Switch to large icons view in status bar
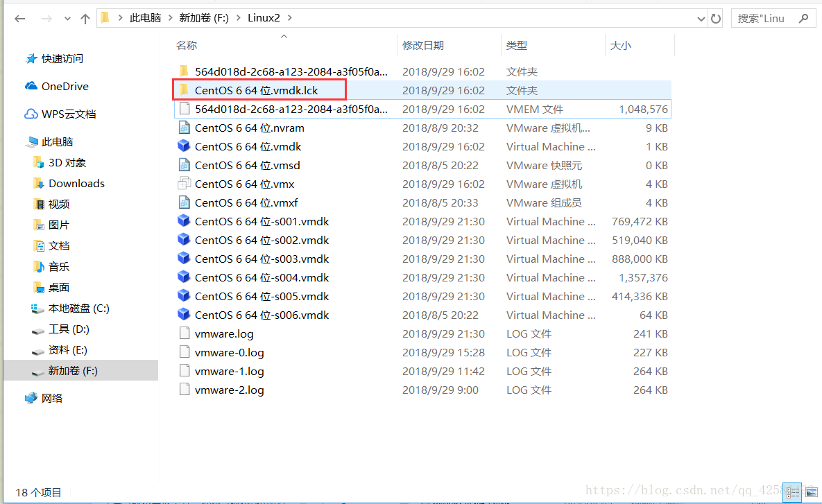 [x=811, y=492]
